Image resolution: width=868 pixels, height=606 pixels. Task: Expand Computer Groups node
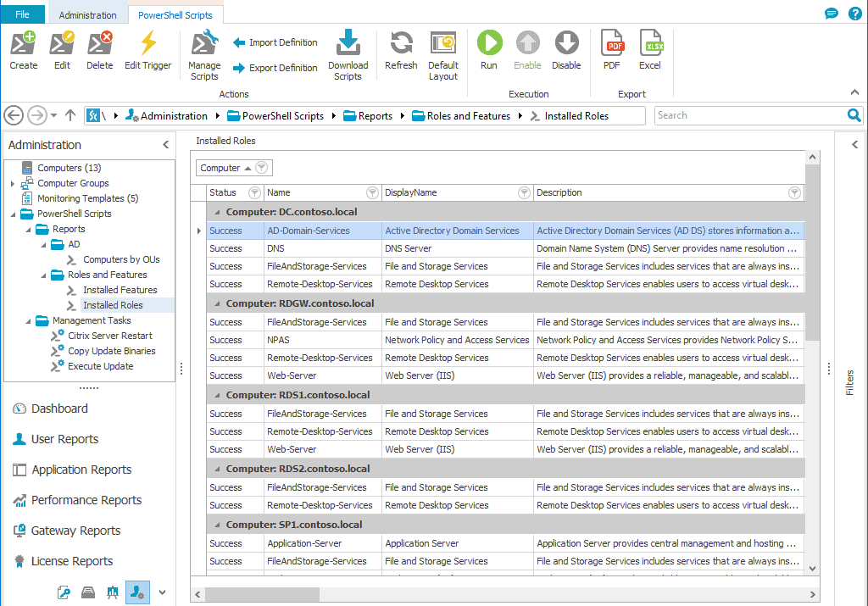[x=13, y=183]
